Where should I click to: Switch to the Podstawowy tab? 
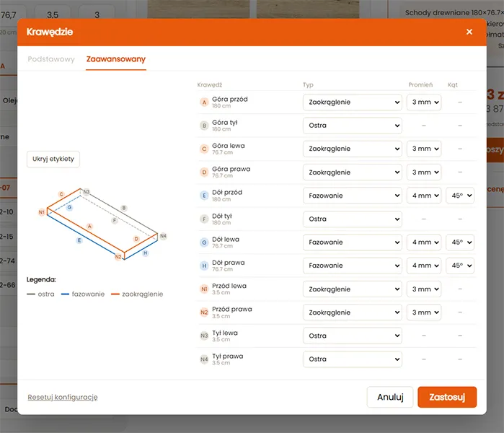[51, 59]
